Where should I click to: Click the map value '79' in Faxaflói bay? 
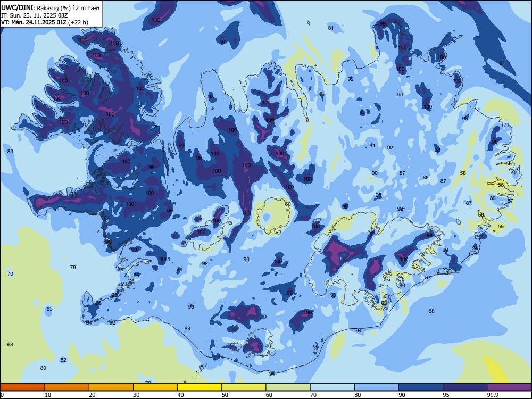[73, 268]
